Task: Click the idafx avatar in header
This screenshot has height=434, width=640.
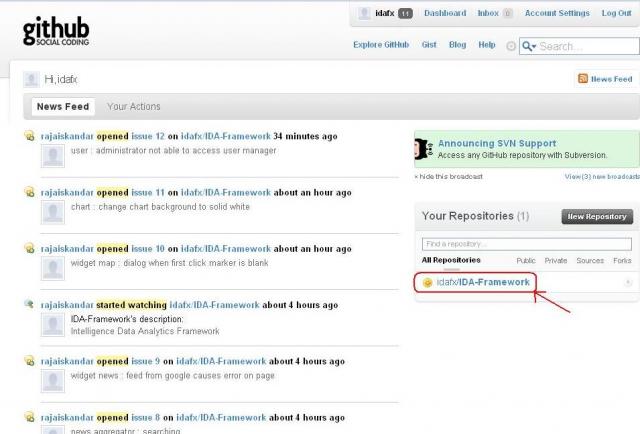Action: click(364, 13)
